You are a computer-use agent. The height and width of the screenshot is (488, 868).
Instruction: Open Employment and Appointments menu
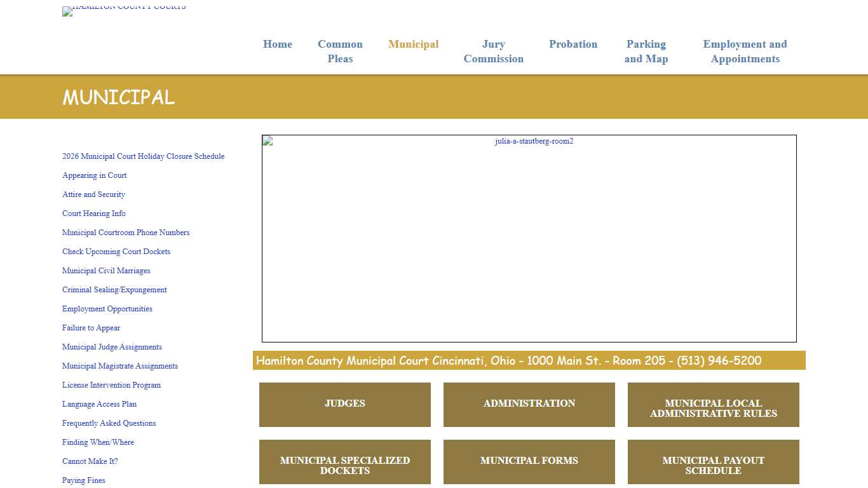pyautogui.click(x=745, y=51)
